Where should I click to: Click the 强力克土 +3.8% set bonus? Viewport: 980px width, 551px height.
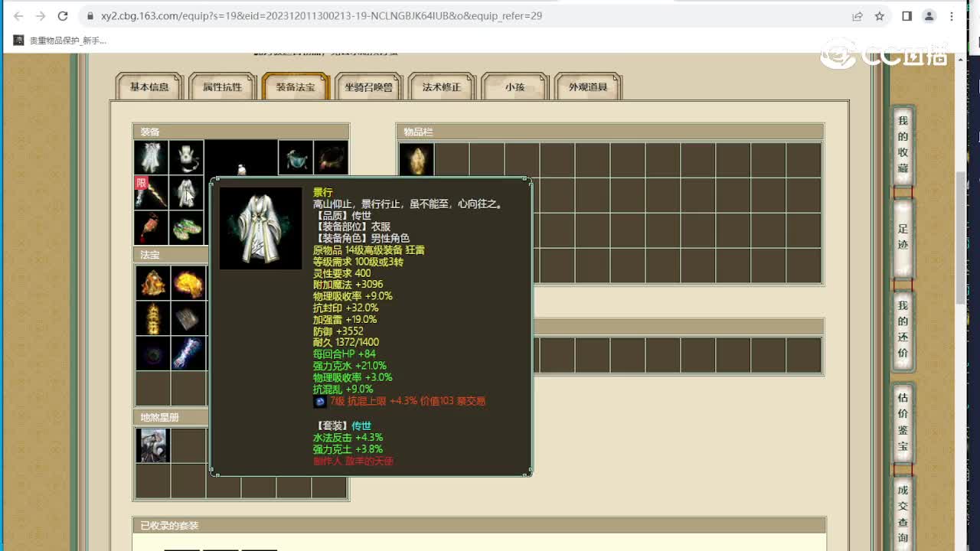coord(348,448)
